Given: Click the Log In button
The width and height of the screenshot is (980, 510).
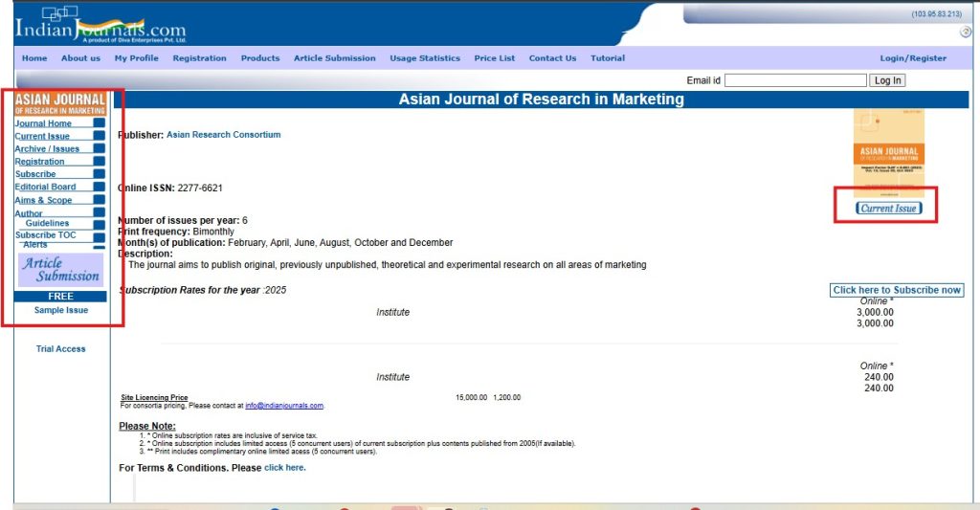Looking at the screenshot, I should [887, 80].
